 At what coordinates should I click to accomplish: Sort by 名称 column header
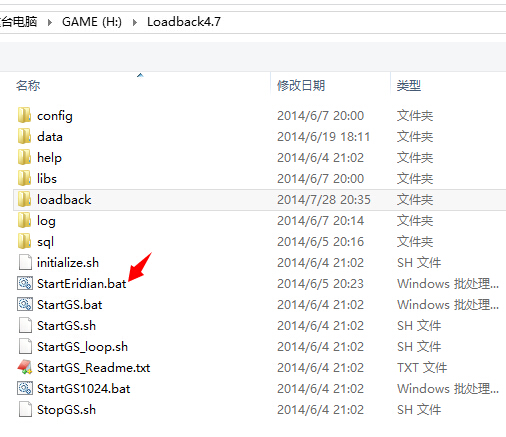(x=28, y=86)
